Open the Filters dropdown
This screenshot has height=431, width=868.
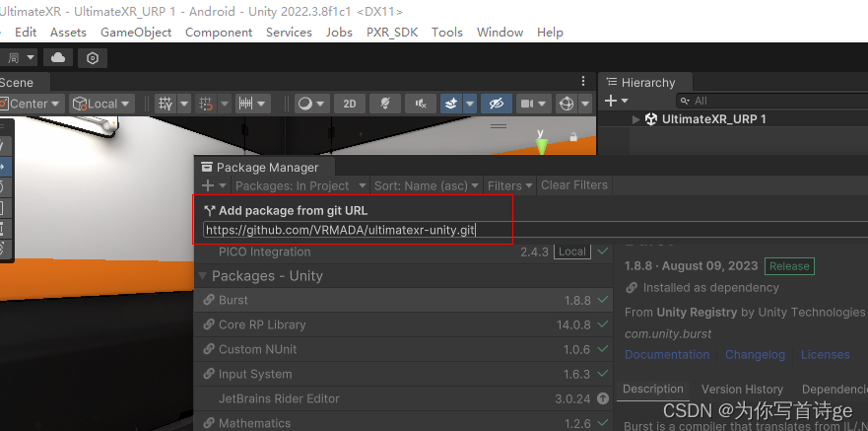pyautogui.click(x=509, y=185)
